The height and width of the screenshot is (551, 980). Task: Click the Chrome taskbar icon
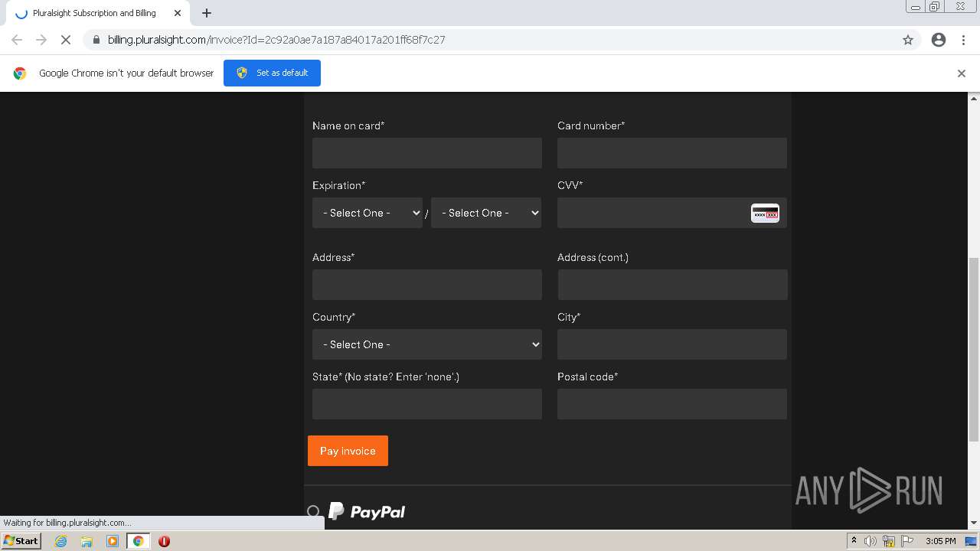pos(138,541)
